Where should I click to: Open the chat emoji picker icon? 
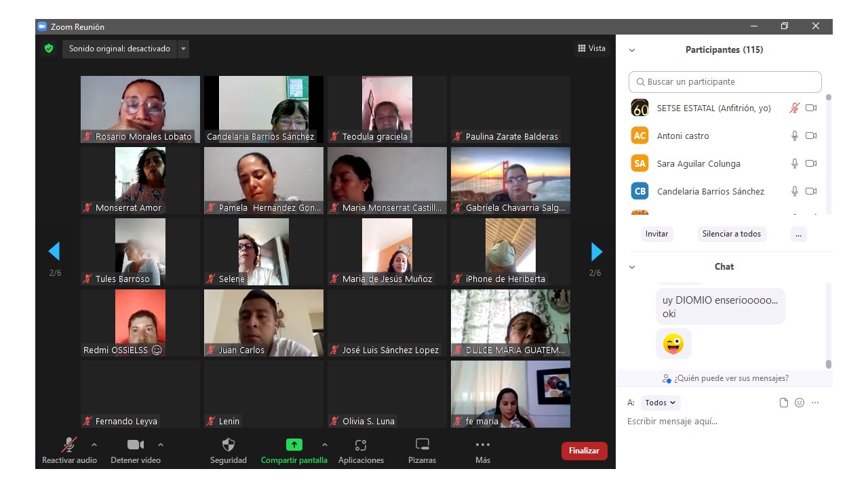pyautogui.click(x=800, y=403)
